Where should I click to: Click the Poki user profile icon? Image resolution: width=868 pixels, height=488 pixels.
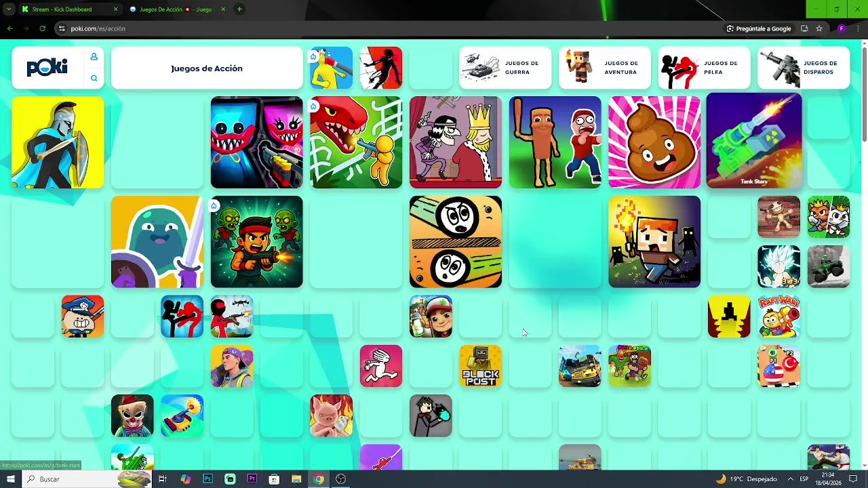pyautogui.click(x=94, y=56)
